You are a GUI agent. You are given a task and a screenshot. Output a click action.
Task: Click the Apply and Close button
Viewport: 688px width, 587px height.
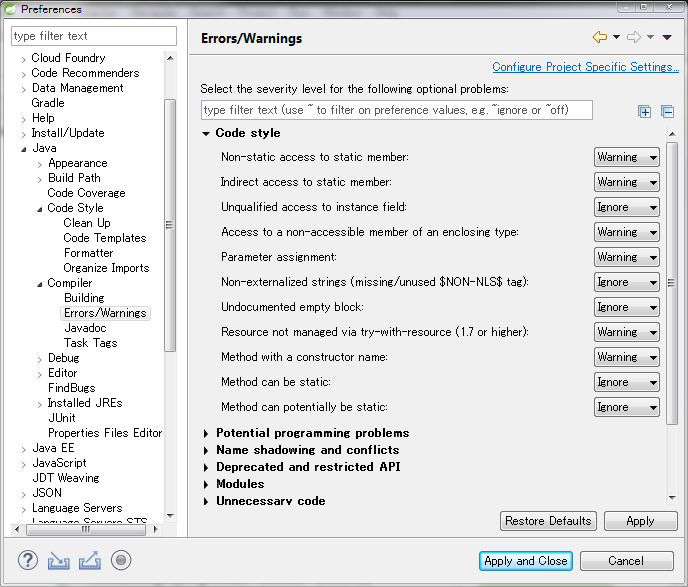(525, 561)
